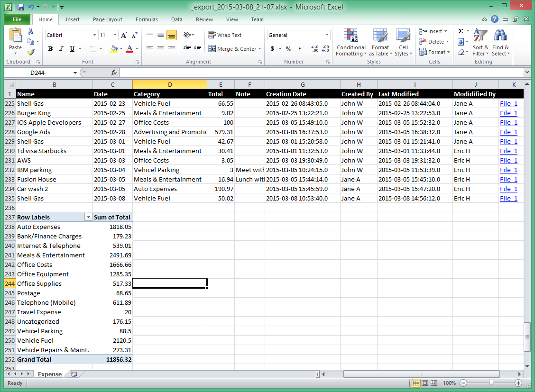535x392 pixels.
Task: Click the Save icon in quick access toolbar
Action: [x=20, y=7]
